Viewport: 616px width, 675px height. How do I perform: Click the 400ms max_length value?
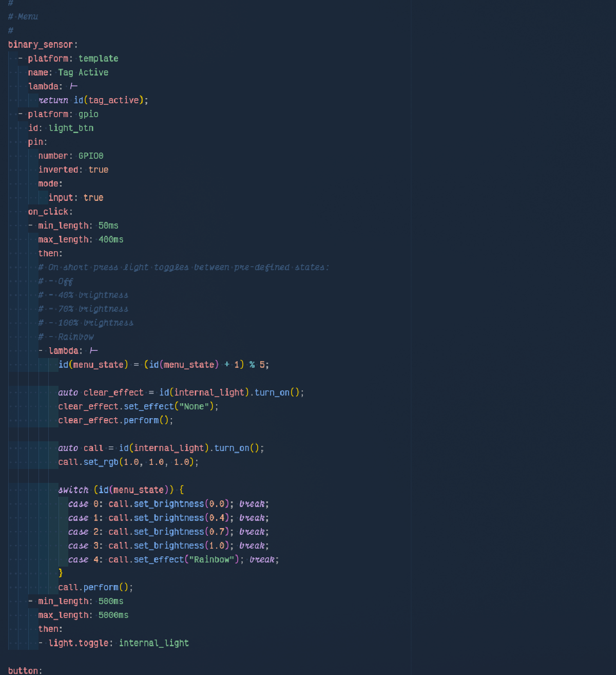pos(111,239)
